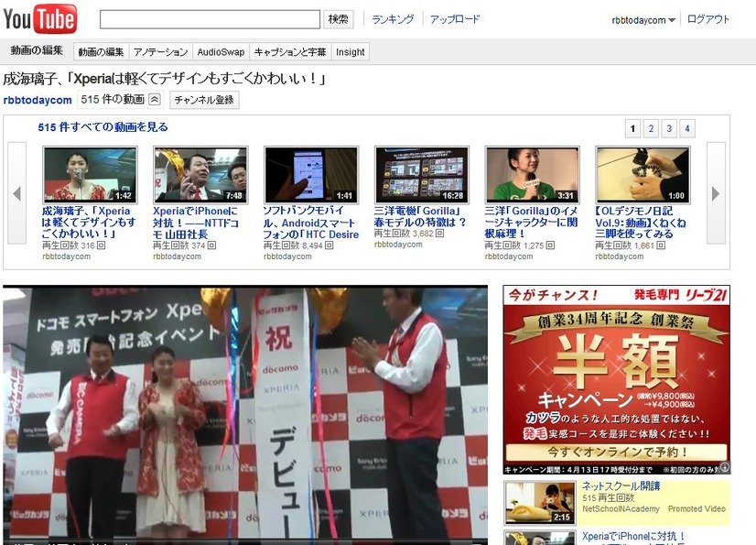This screenshot has width=756, height=545.
Task: Select the 動画の編集 tab
Action: (102, 51)
